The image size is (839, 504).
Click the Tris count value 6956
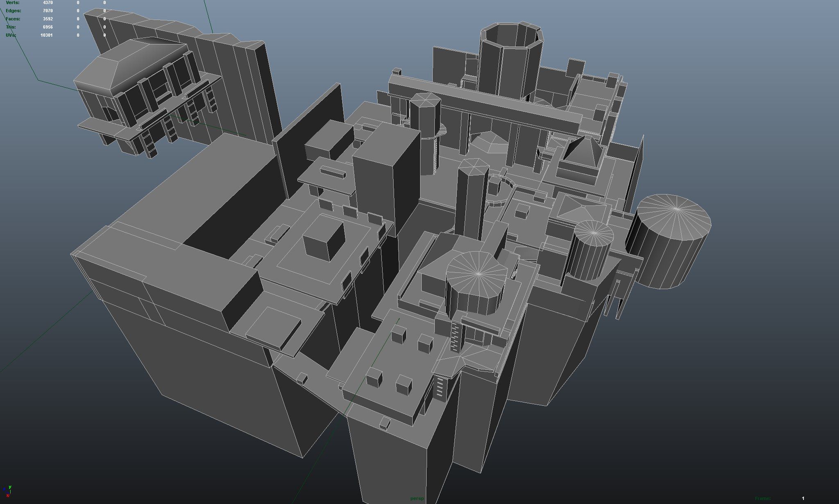[48, 27]
